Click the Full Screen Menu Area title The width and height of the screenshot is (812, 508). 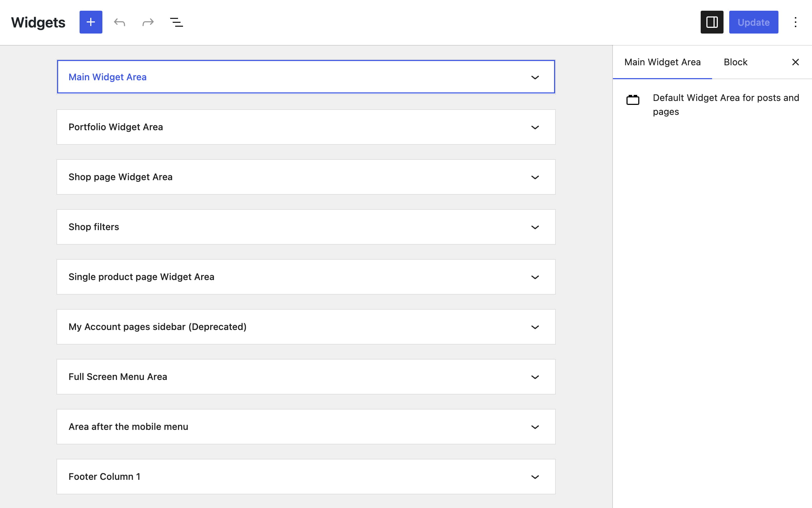coord(118,377)
